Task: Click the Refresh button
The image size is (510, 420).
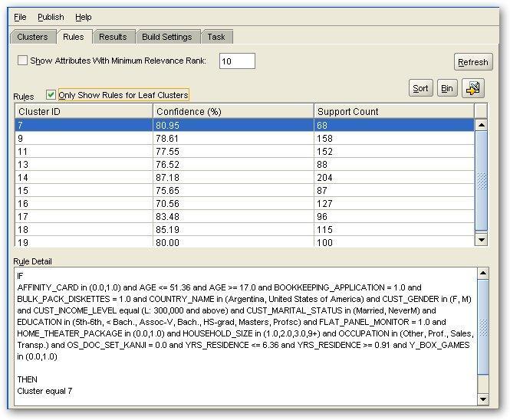Action: 473,62
